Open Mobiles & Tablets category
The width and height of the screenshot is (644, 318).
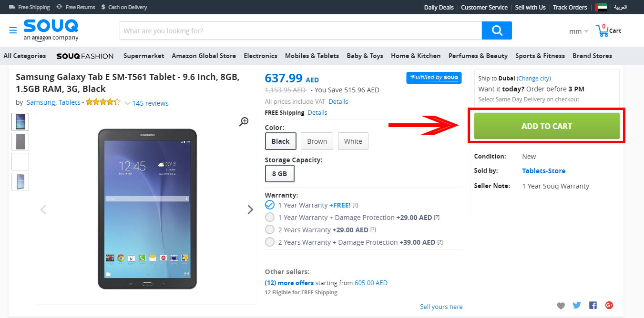(x=312, y=56)
